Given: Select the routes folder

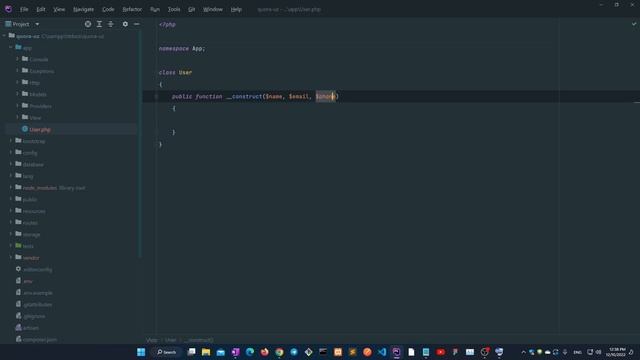Looking at the screenshot, I should pyautogui.click(x=30, y=223).
